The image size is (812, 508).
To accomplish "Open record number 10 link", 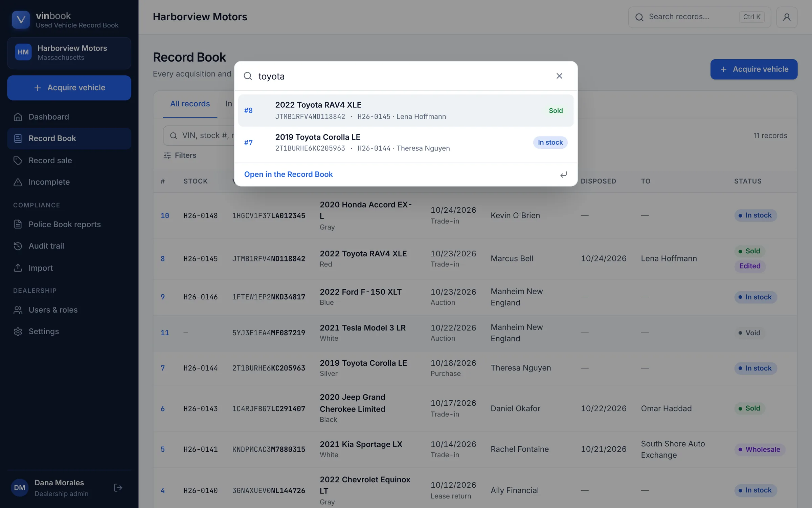I will point(165,216).
